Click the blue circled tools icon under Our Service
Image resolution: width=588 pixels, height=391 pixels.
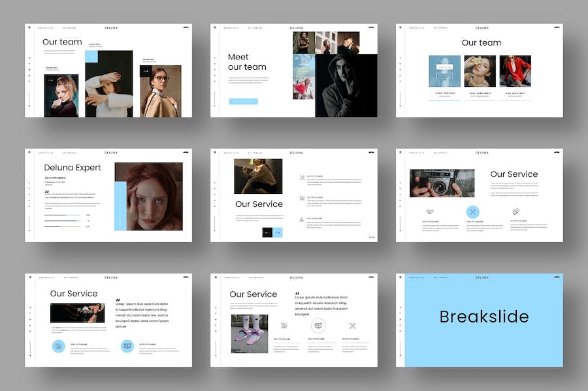click(x=473, y=211)
